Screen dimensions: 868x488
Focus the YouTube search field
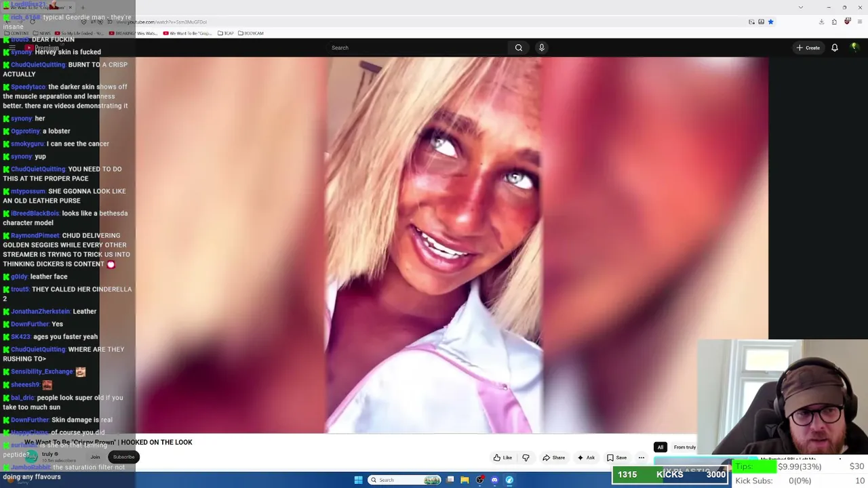pos(417,47)
